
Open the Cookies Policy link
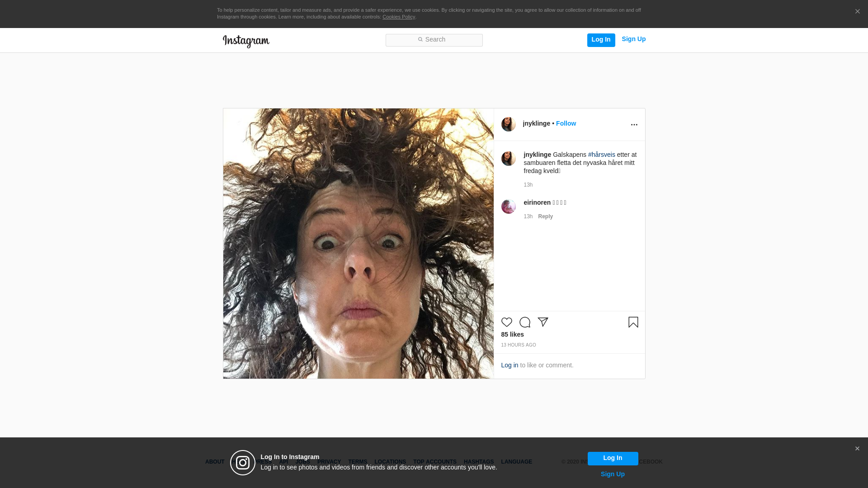tap(399, 17)
